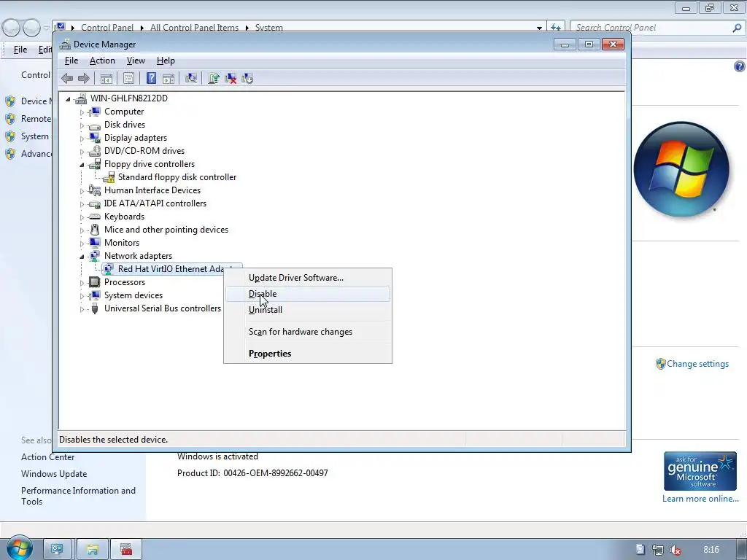Viewport: 747px width, 560px height.
Task: Expand the Monitors node arrow
Action: click(x=82, y=244)
